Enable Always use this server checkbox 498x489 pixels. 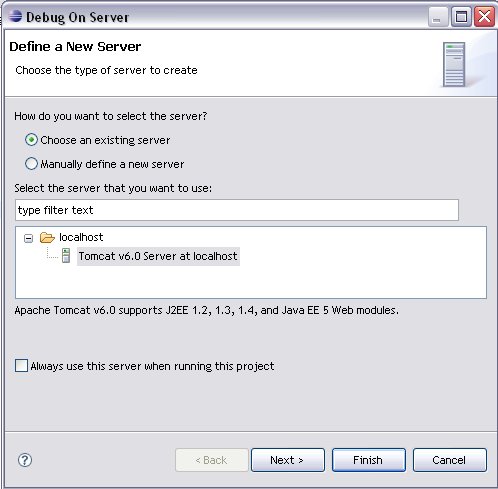(x=21, y=366)
